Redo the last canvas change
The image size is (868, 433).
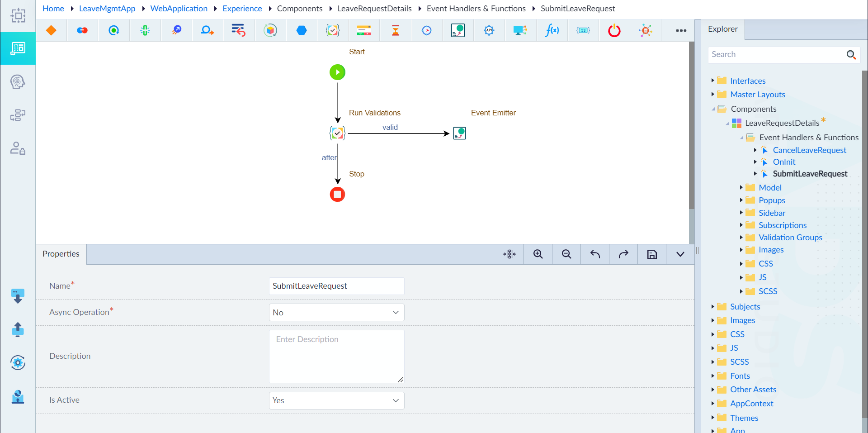click(623, 254)
